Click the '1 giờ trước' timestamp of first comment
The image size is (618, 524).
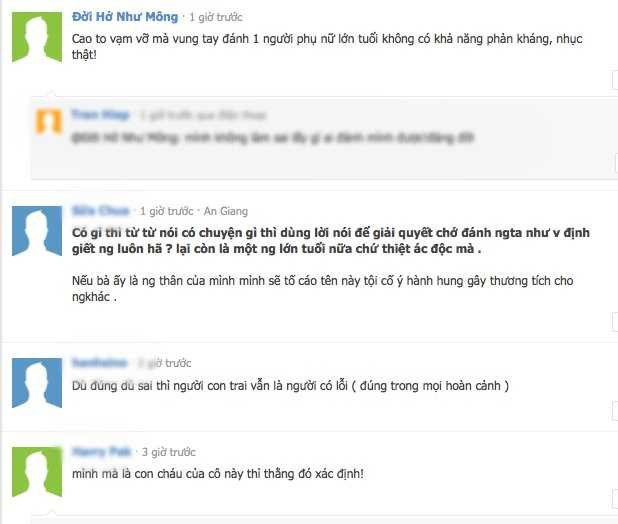[216, 17]
